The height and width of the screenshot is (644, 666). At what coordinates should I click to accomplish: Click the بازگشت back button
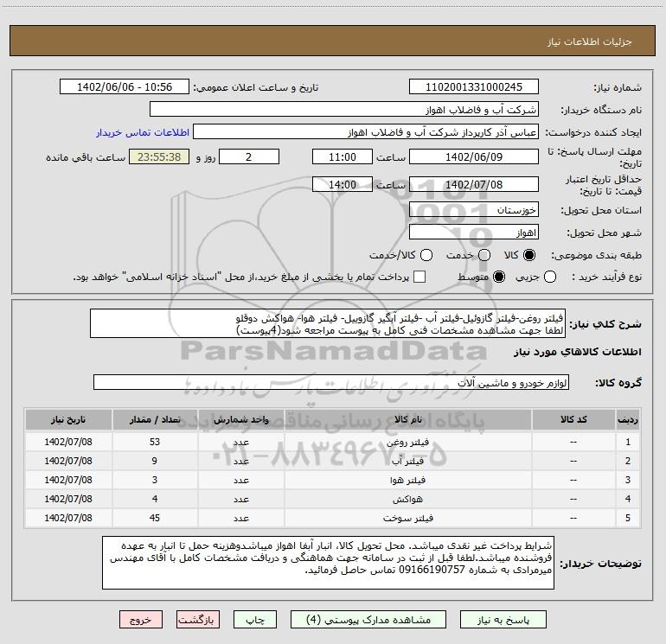click(x=198, y=620)
